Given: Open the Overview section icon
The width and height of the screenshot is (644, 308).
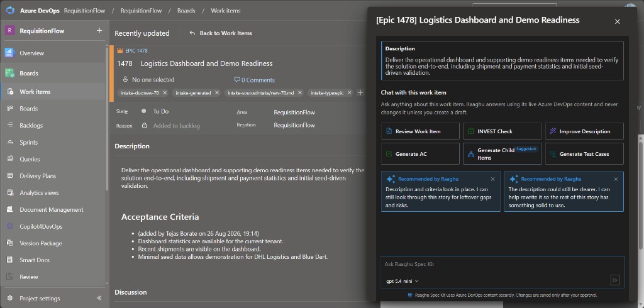Looking at the screenshot, I should [10, 53].
